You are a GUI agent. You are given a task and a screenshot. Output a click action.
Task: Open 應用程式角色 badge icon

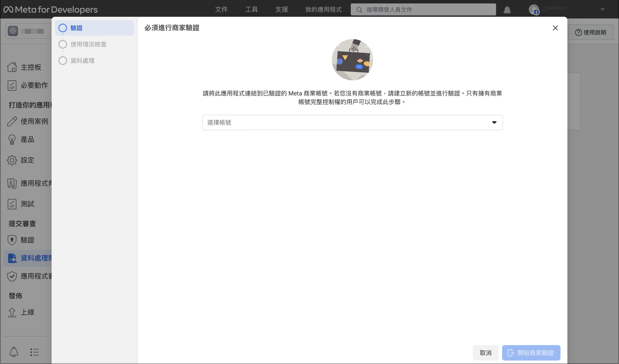(12, 183)
